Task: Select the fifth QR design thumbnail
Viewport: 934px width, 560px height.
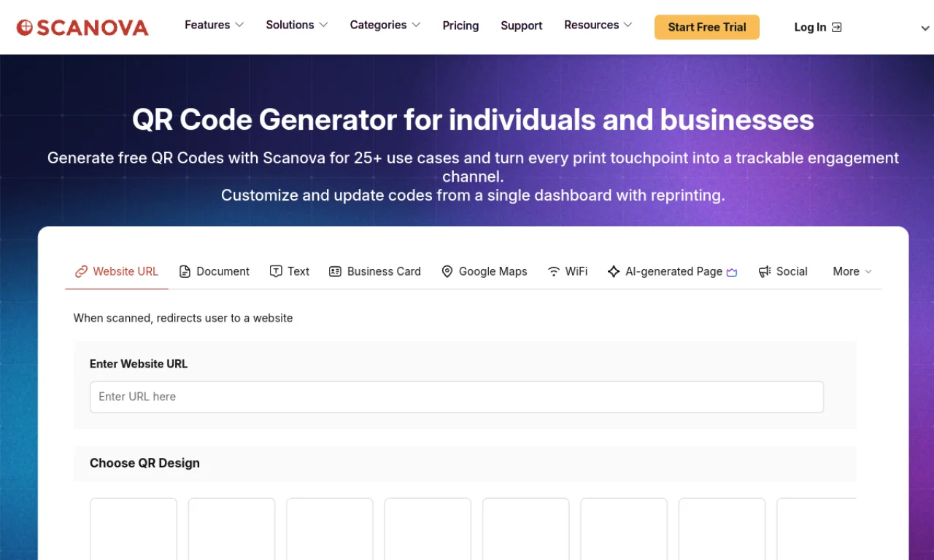Action: click(x=525, y=529)
